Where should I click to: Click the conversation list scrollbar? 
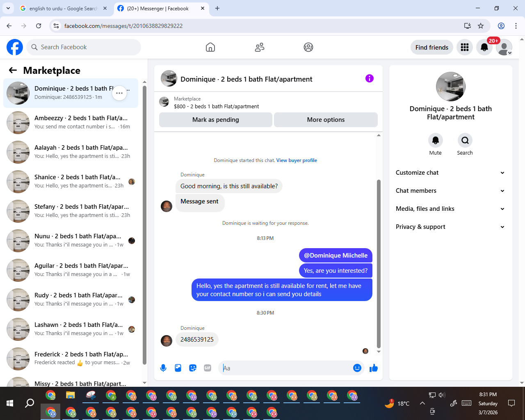click(x=144, y=225)
